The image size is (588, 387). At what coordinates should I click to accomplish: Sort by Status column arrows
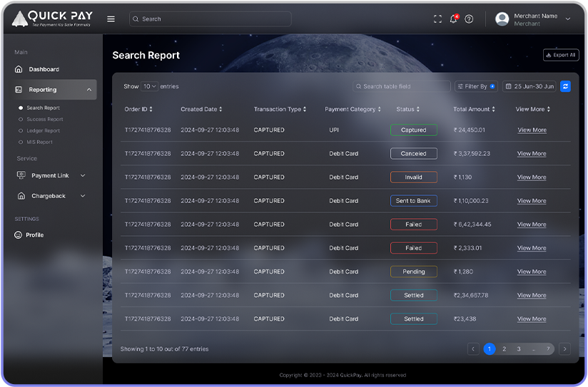point(417,109)
